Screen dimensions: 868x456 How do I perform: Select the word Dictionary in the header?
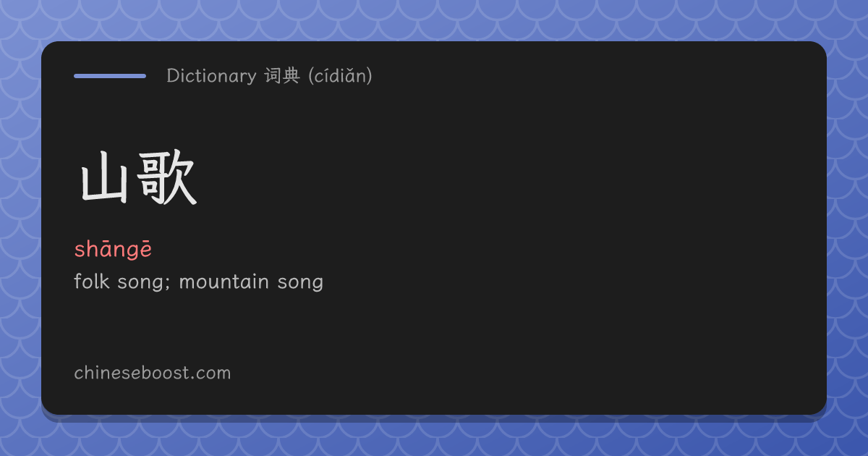[x=211, y=75]
